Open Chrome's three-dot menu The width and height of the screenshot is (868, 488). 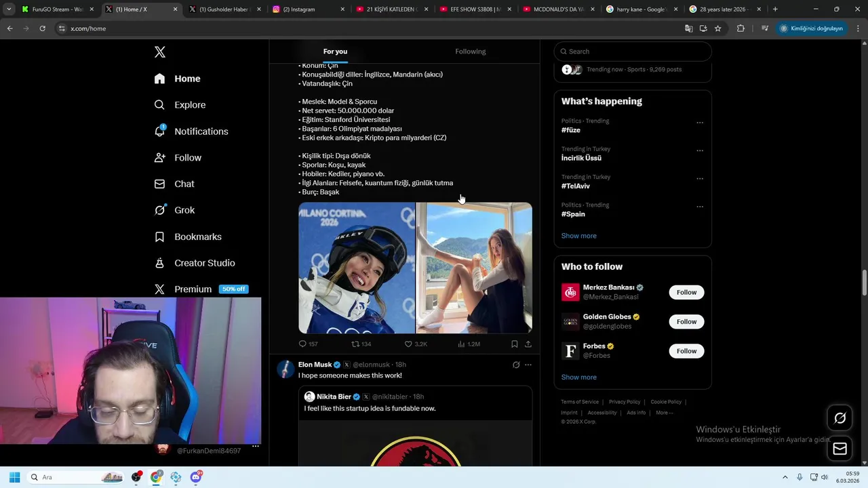pyautogui.click(x=859, y=28)
